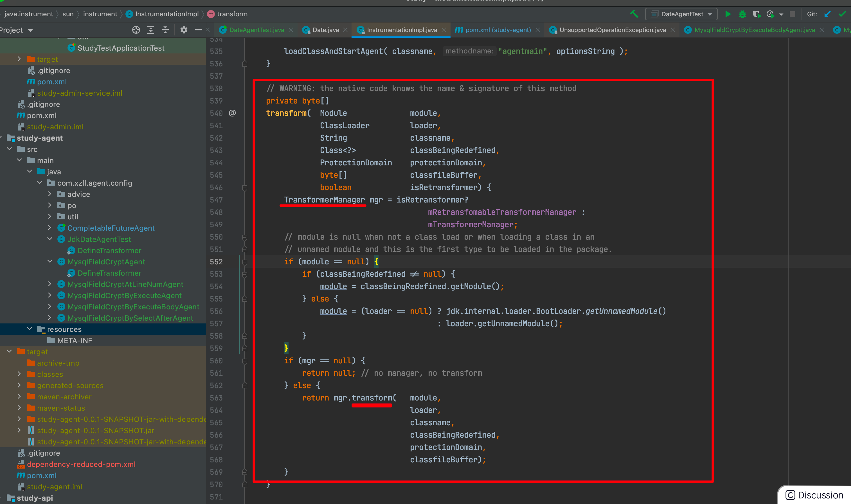Select the resources folder
Image resolution: width=851 pixels, height=504 pixels.
[64, 329]
